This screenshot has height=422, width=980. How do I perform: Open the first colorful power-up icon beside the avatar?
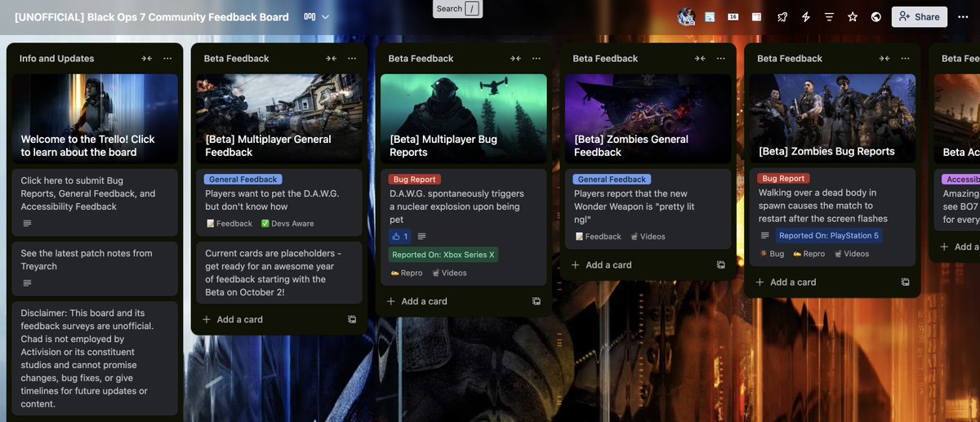coord(710,17)
